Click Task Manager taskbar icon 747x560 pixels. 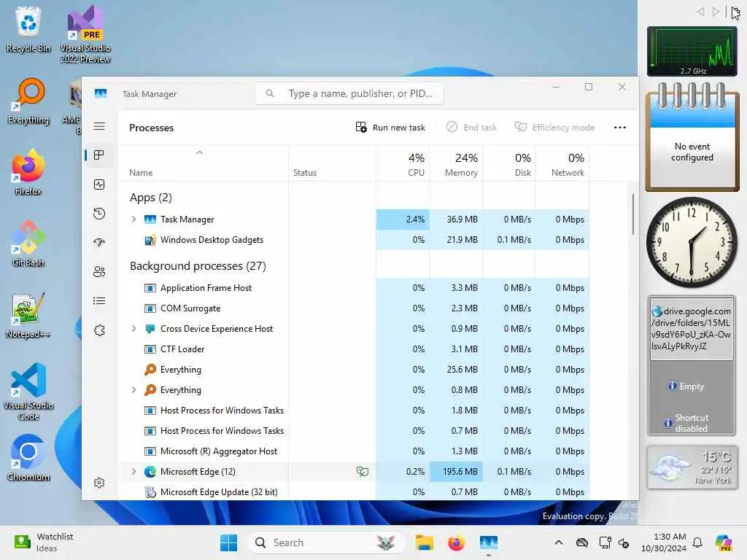click(489, 542)
